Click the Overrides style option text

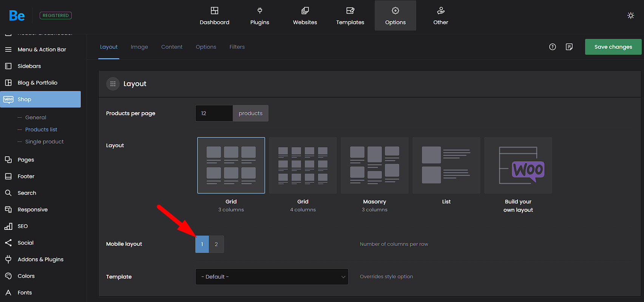[386, 277]
